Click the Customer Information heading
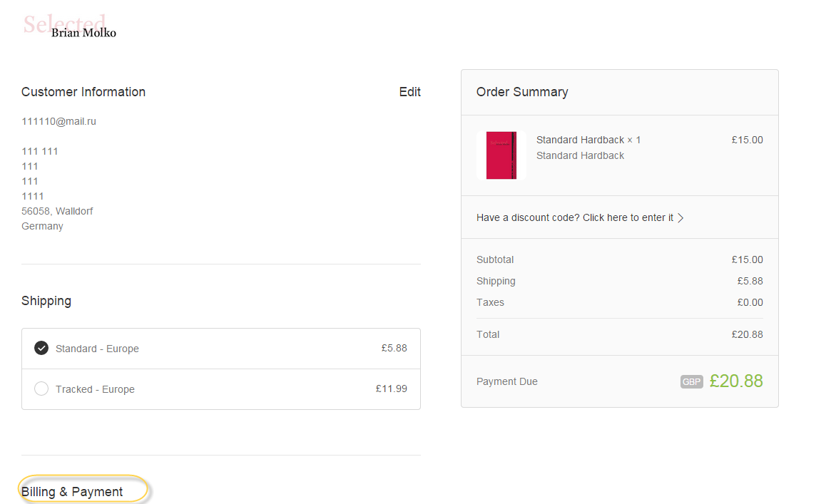836x504 pixels. point(83,92)
